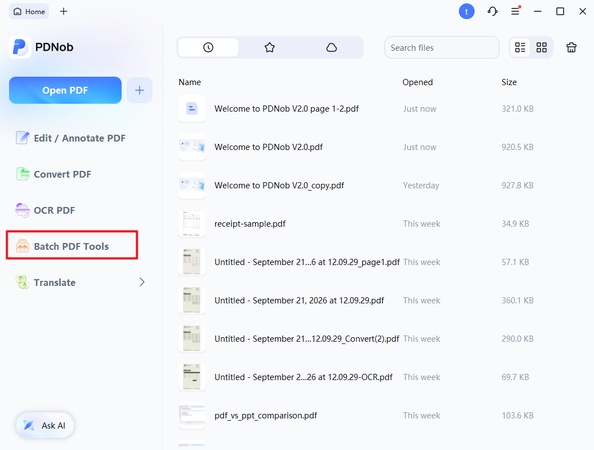Image resolution: width=594 pixels, height=450 pixels.
Task: Open the file ending 12.09.29_Convert(2).pdf
Action: point(307,339)
